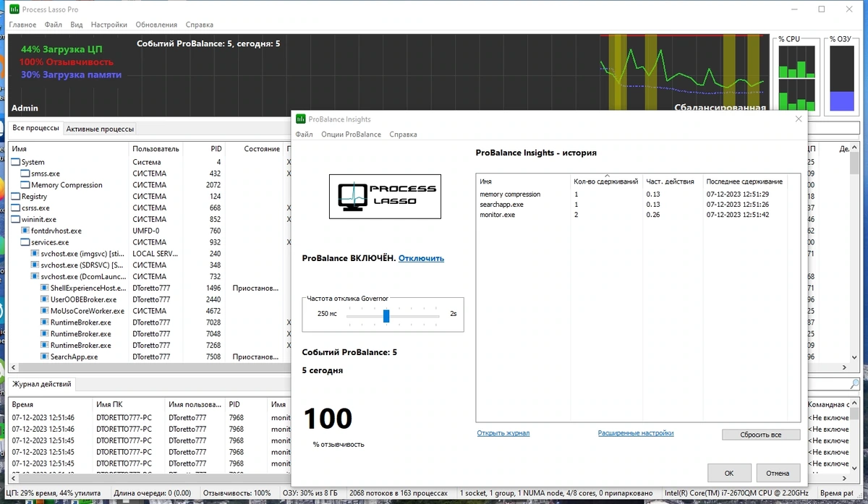
Task: Open the Справка menu in ProBalance Insights
Action: point(403,134)
